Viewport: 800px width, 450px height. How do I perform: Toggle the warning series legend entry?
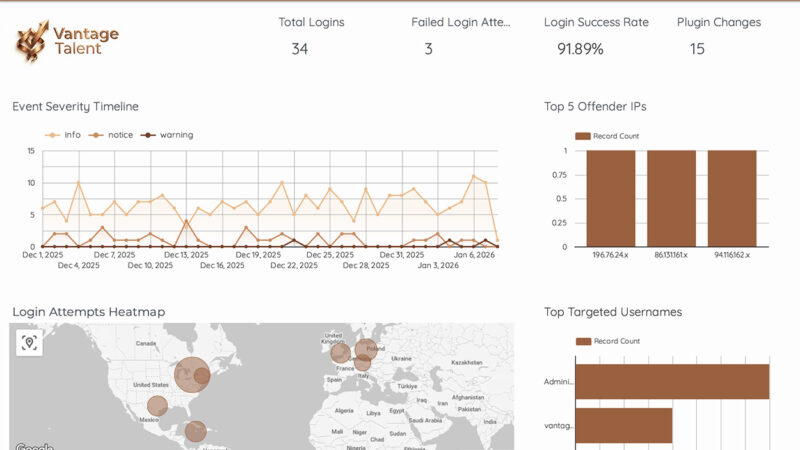pyautogui.click(x=167, y=135)
